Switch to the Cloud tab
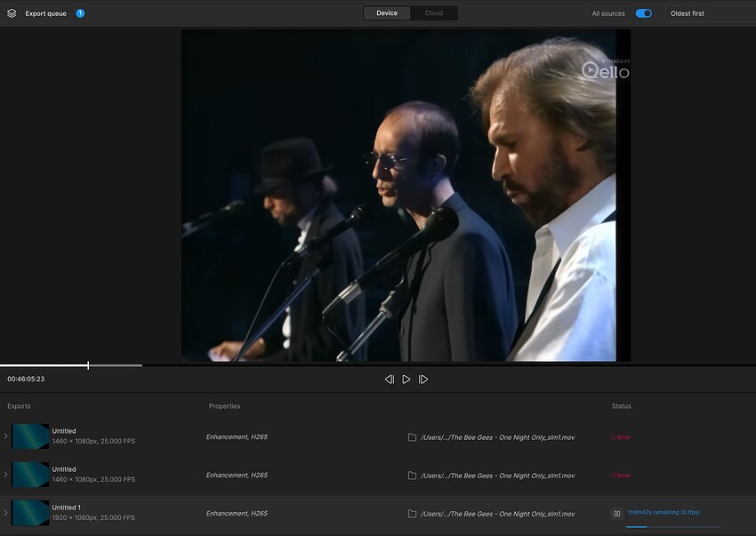Viewport: 756px width, 536px height. coord(434,13)
